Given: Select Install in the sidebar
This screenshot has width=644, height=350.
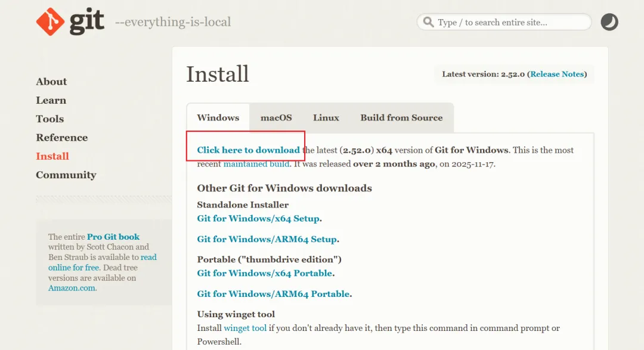Looking at the screenshot, I should coord(52,156).
